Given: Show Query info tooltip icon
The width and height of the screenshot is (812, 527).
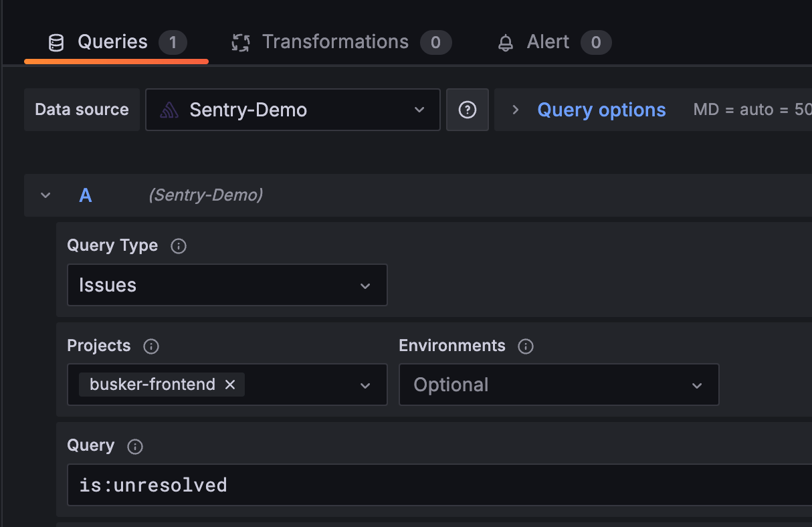Looking at the screenshot, I should coord(135,447).
